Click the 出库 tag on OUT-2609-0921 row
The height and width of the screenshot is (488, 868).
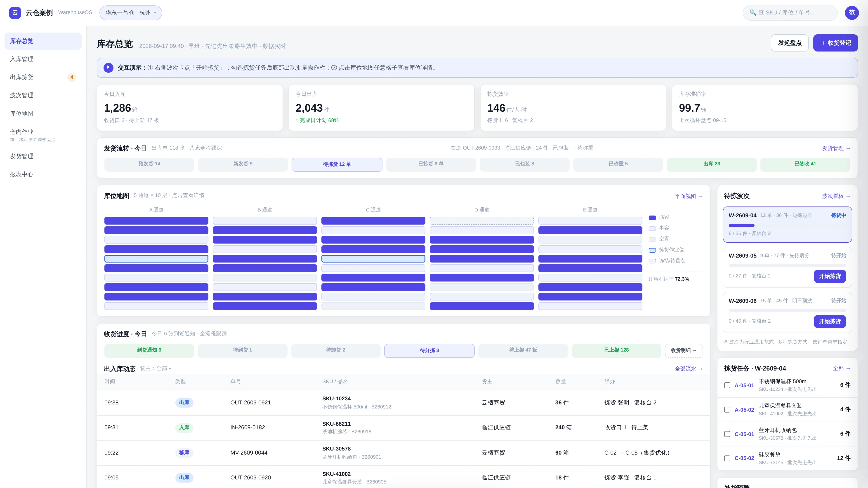pyautogui.click(x=184, y=402)
